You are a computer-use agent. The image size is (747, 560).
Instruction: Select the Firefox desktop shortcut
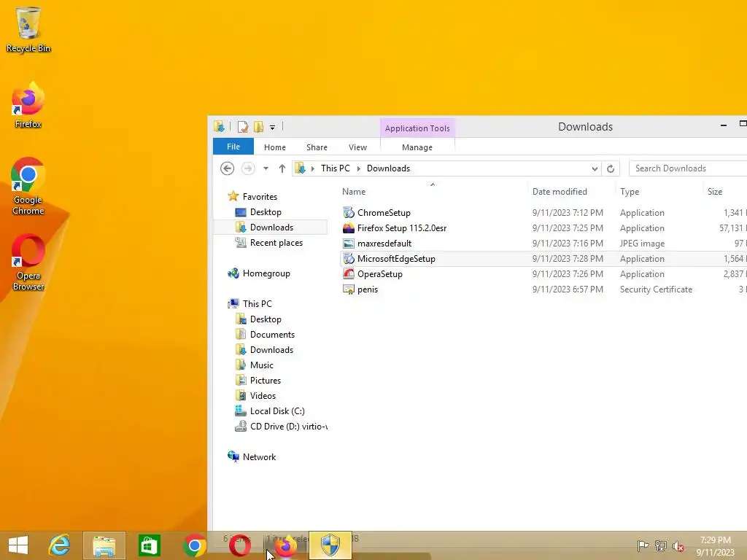[x=28, y=105]
